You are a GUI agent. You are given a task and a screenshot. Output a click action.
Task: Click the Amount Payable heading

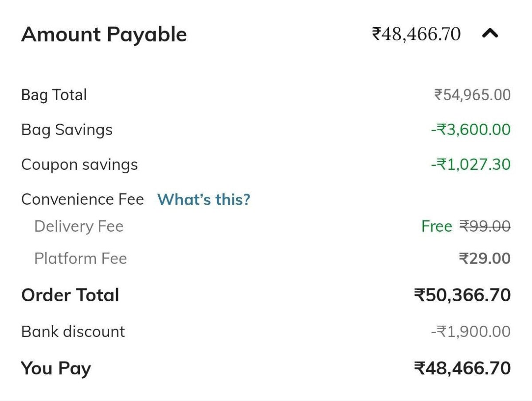tap(104, 34)
